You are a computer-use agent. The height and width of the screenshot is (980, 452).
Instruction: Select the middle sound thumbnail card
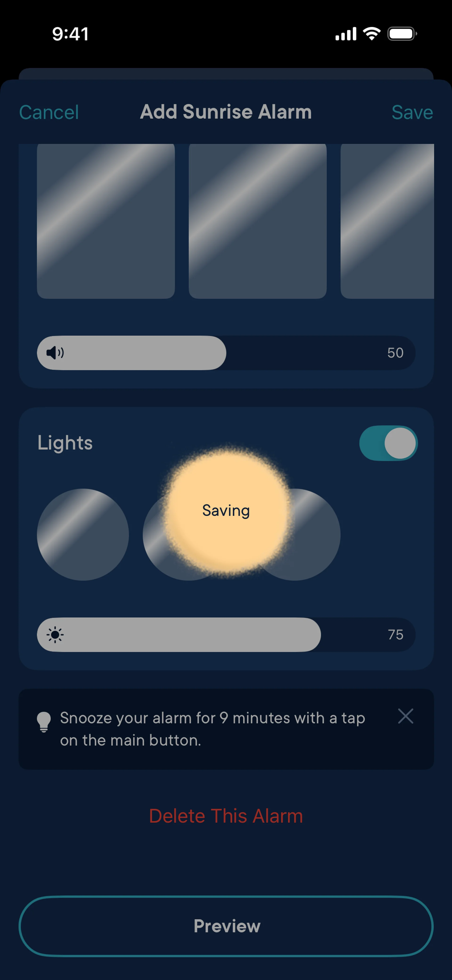pyautogui.click(x=258, y=221)
